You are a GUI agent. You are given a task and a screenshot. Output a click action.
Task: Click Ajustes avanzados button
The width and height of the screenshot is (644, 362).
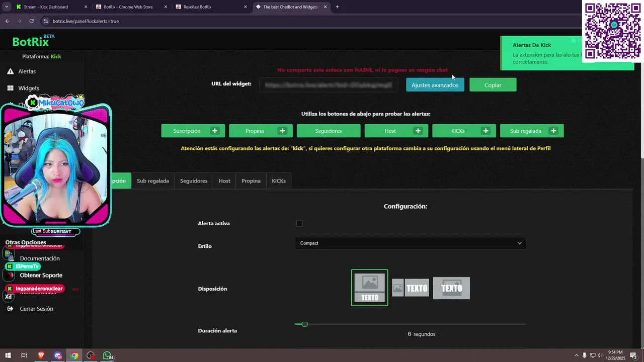[x=435, y=85]
